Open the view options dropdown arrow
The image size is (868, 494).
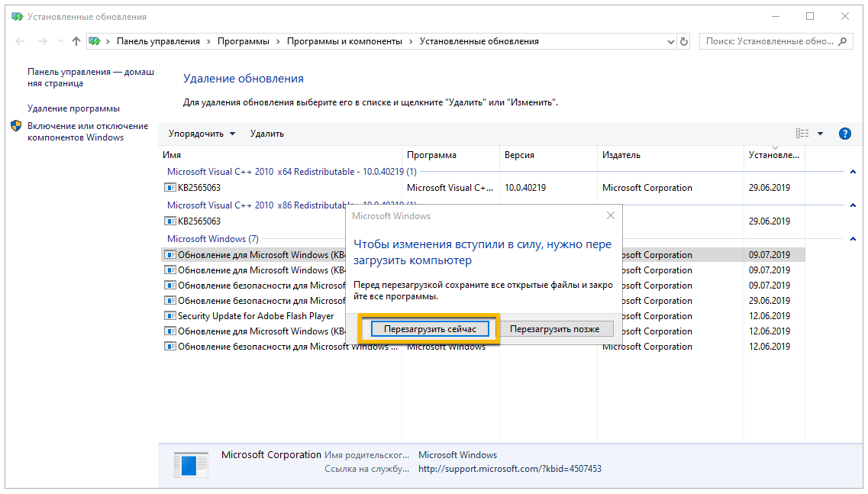[x=820, y=134]
